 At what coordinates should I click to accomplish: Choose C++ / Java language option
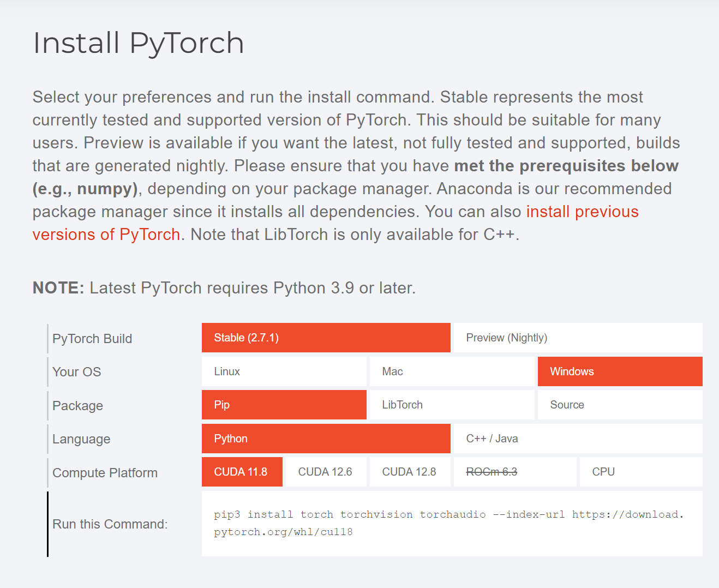pyautogui.click(x=578, y=439)
